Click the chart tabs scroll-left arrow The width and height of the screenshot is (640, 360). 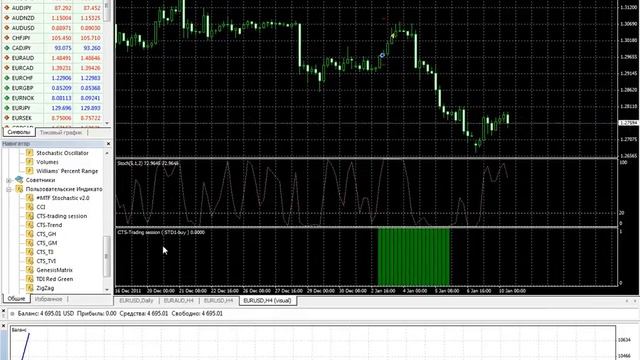[x=627, y=301]
